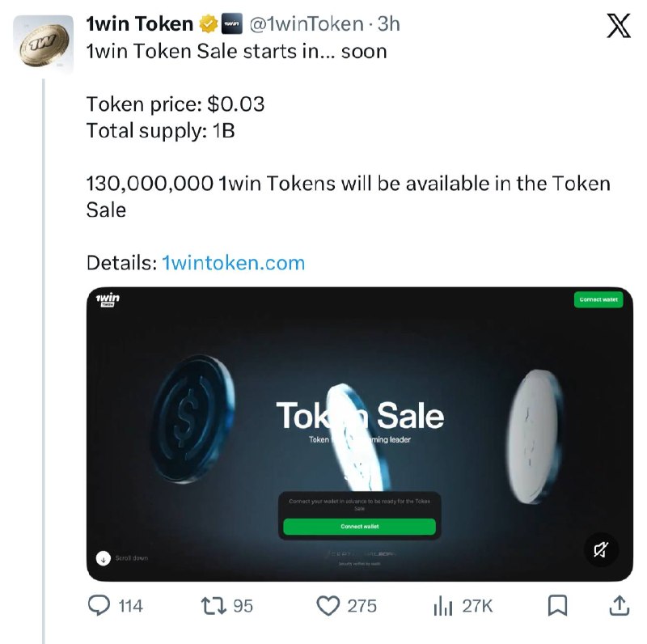The image size is (647, 644).
Task: Share the tweet via upload icon
Action: 619,606
